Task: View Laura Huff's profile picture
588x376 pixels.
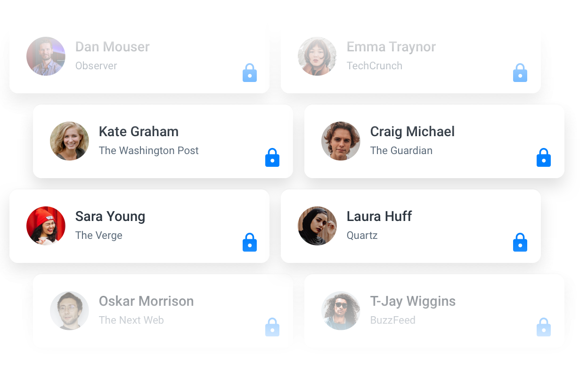Action: (x=317, y=226)
